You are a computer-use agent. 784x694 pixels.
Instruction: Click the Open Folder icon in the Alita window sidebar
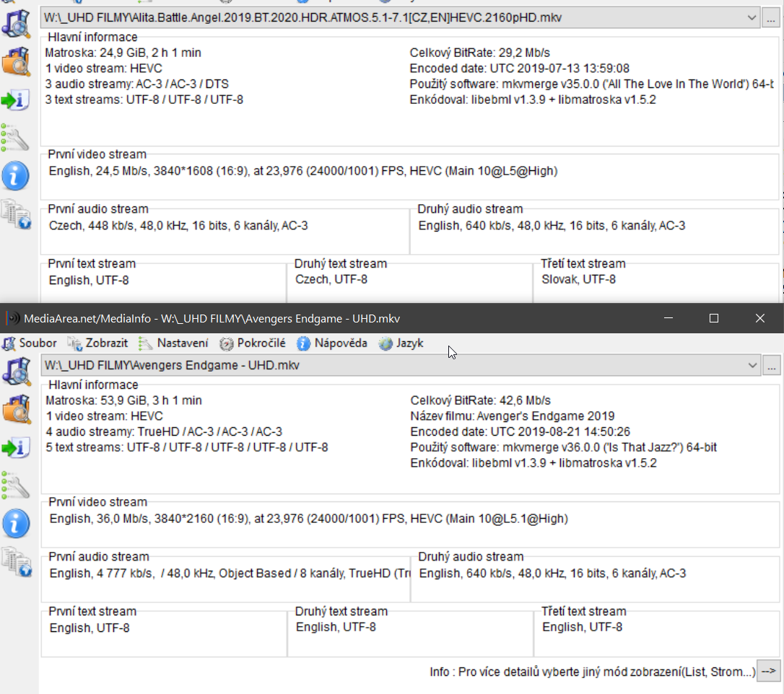tap(16, 61)
